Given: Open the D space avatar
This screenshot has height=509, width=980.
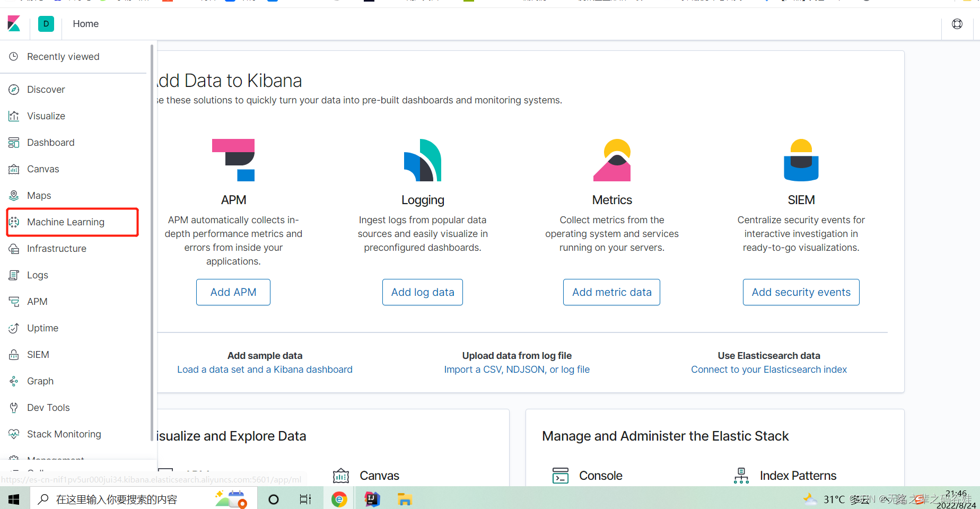Looking at the screenshot, I should tap(46, 24).
